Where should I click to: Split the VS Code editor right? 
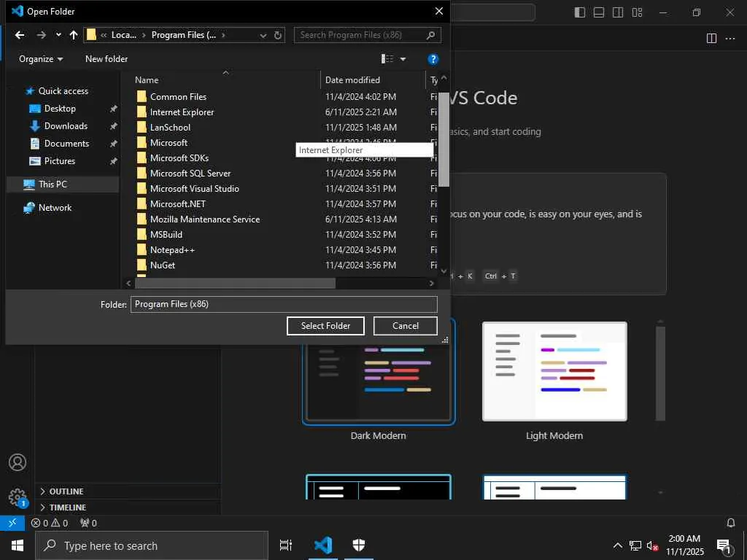(x=711, y=39)
